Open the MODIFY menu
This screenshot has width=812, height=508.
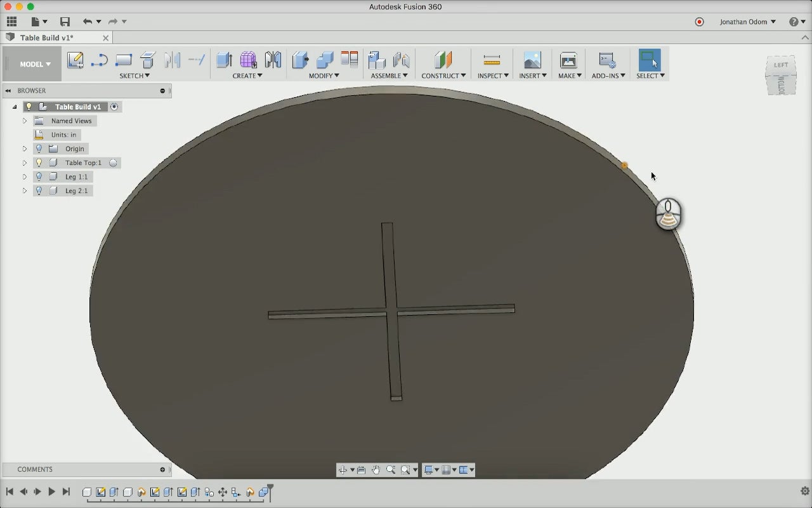coord(324,76)
